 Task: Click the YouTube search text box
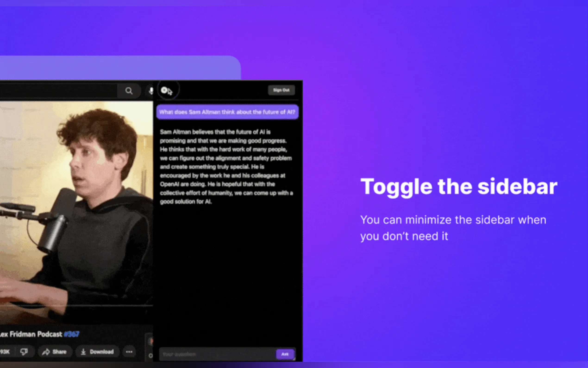pyautogui.click(x=58, y=91)
